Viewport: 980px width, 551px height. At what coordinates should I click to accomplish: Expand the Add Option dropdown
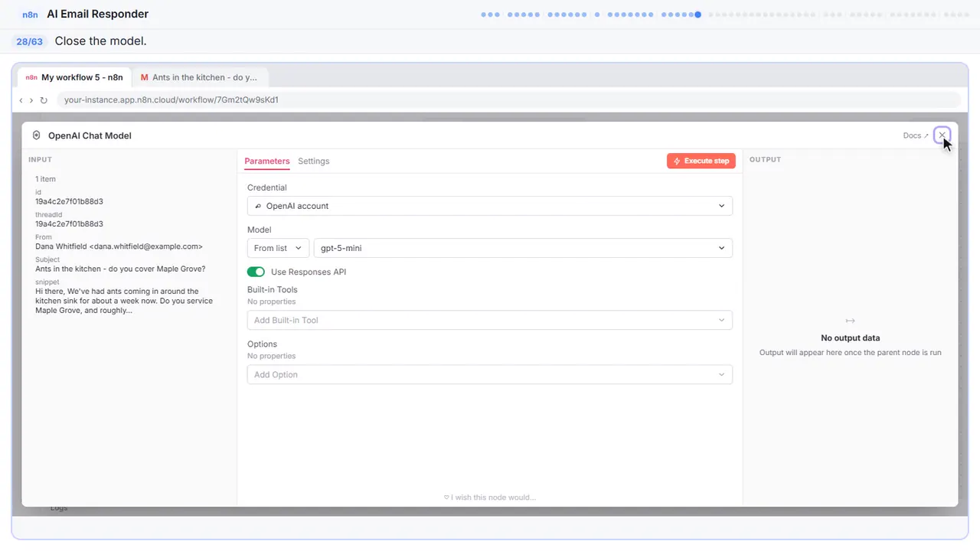click(x=490, y=374)
